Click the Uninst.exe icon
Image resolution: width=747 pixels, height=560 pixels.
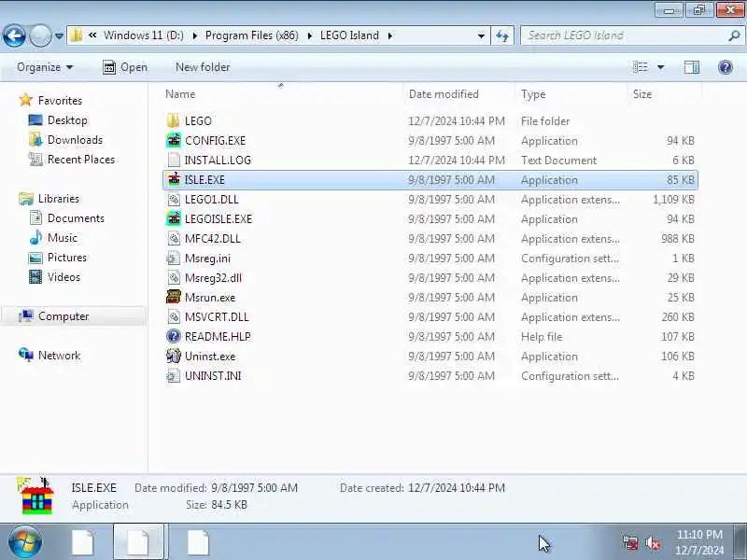174,356
